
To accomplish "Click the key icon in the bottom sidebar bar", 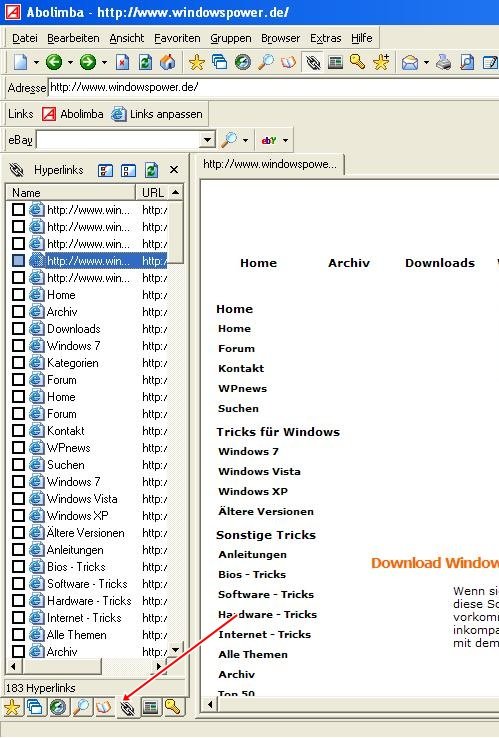I will click(x=173, y=706).
